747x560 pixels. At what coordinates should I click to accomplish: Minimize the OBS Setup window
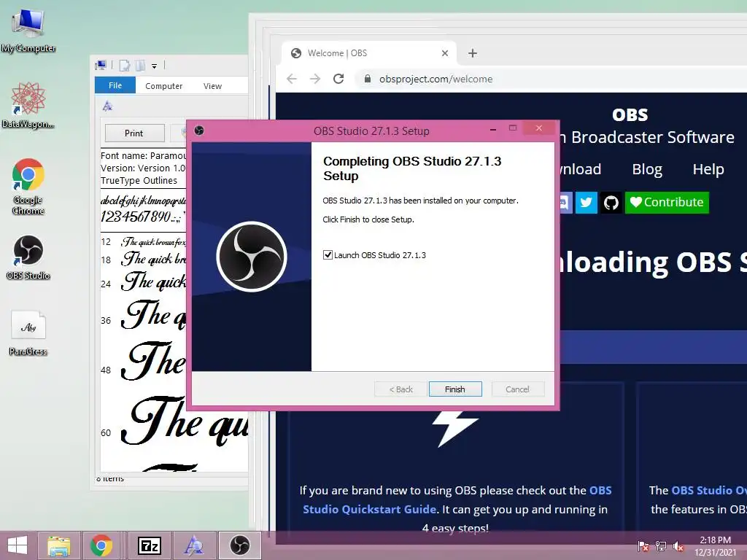coord(493,128)
